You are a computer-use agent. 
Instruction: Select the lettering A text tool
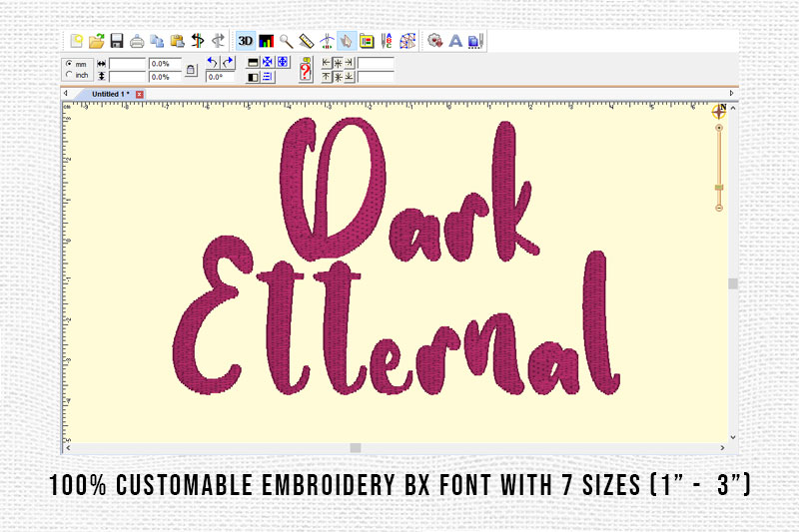click(455, 41)
